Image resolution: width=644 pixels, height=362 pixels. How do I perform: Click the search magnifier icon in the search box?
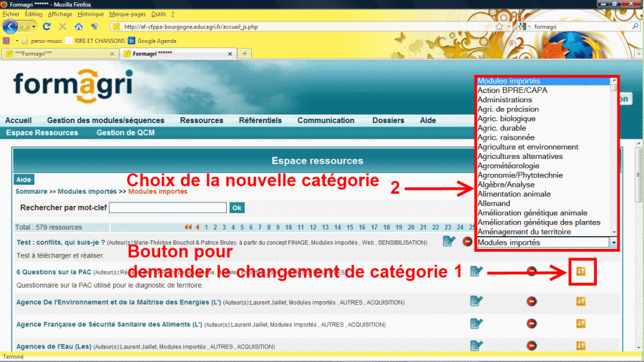(x=635, y=26)
